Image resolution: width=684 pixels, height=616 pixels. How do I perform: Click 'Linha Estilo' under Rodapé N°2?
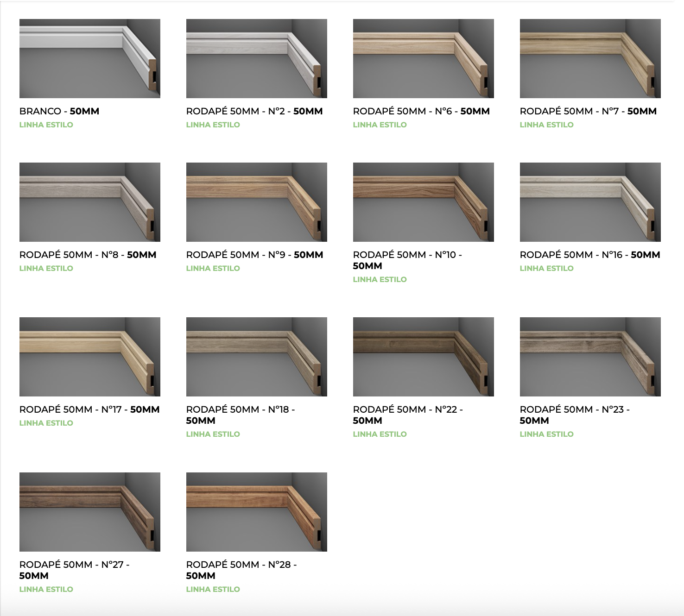213,125
